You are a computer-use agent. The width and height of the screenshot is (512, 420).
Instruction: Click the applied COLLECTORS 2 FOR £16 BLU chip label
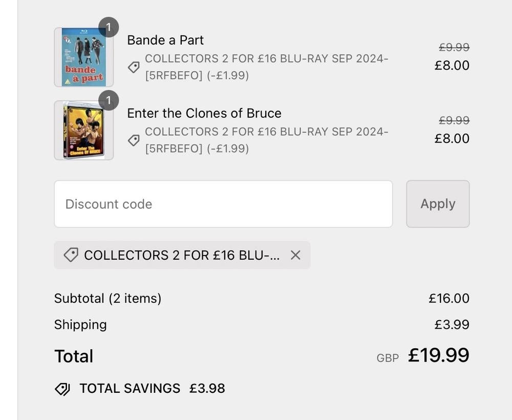pyautogui.click(x=182, y=255)
